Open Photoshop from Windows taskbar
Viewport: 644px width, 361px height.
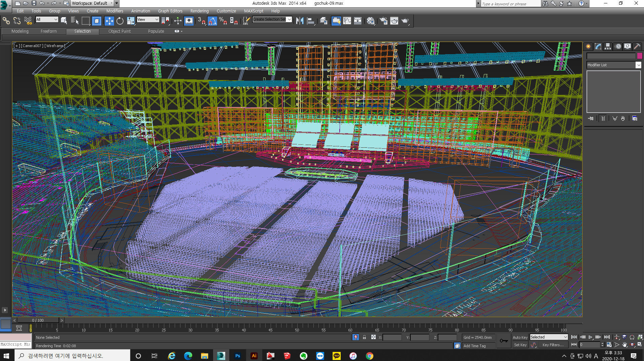238,356
